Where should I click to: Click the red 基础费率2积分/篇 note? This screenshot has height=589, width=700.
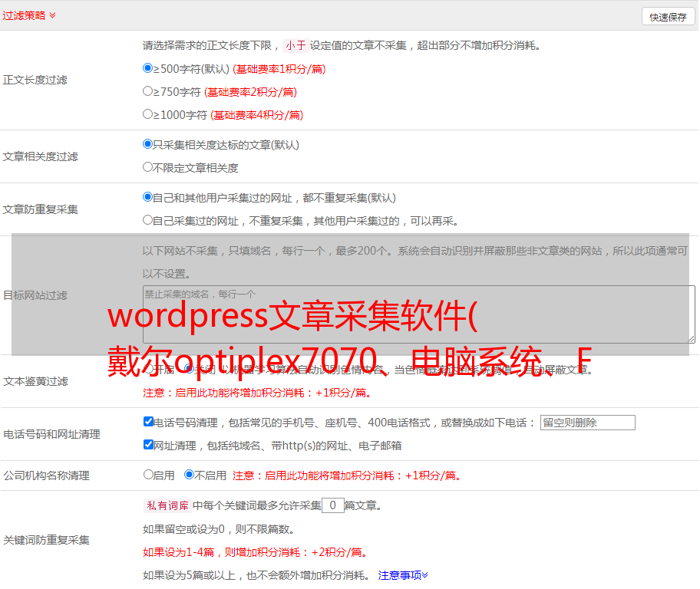(x=250, y=92)
